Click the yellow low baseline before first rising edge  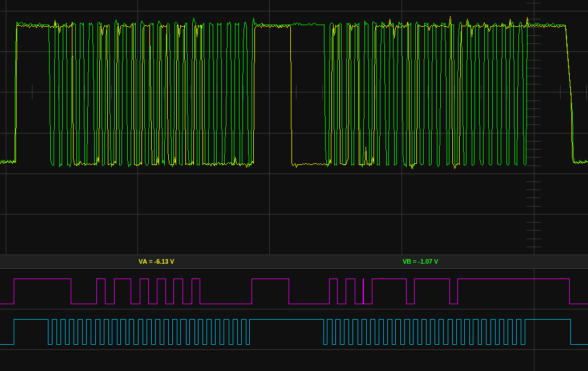coord(7,162)
